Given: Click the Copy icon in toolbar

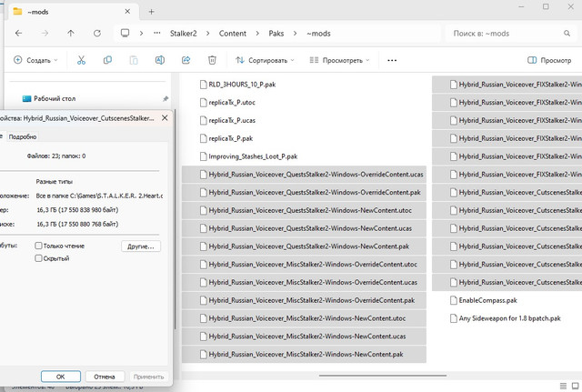Looking at the screenshot, I should [107, 60].
